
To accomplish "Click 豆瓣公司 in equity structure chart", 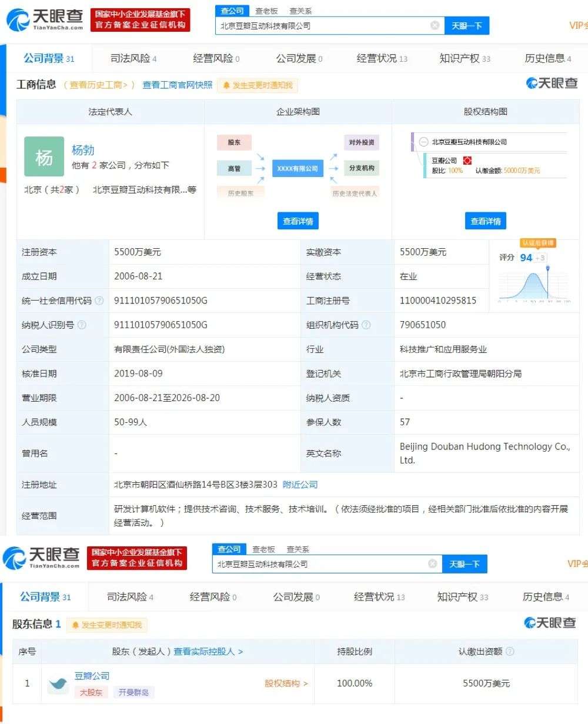I will point(444,160).
